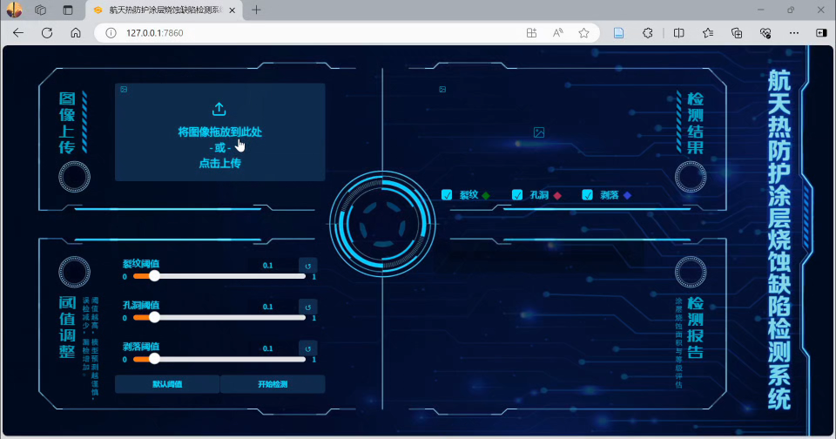Click the 裂纹阈值 slider handle

click(154, 276)
